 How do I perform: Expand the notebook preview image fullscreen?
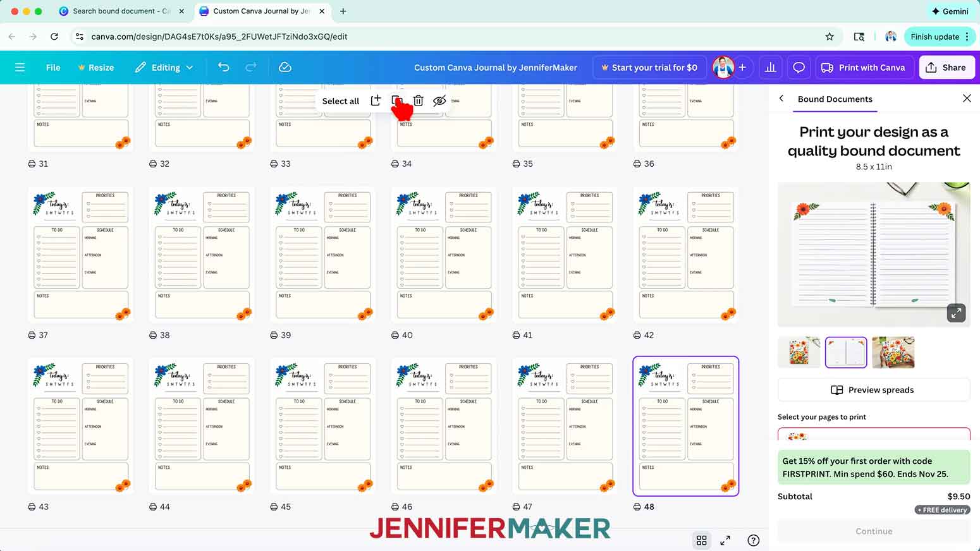coord(956,313)
